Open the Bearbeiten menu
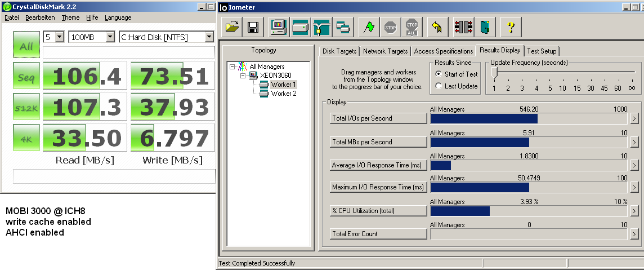 click(x=40, y=17)
